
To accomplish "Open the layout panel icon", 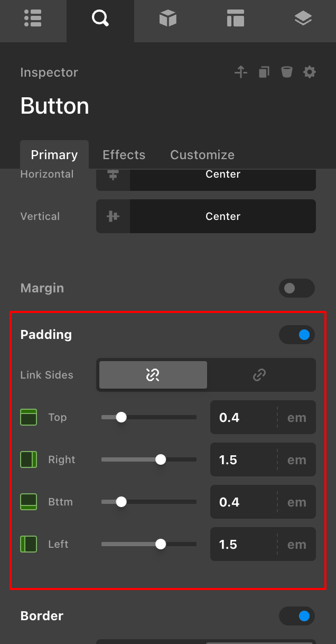I will pos(235,18).
